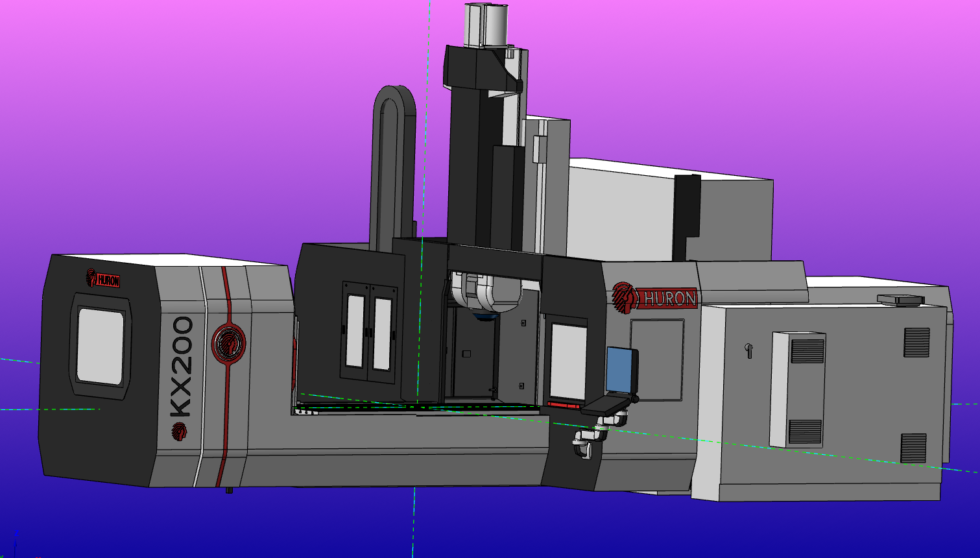Image resolution: width=980 pixels, height=558 pixels.
Task: Click the bottom-right vent grille on the cabinet
Action: tap(913, 448)
